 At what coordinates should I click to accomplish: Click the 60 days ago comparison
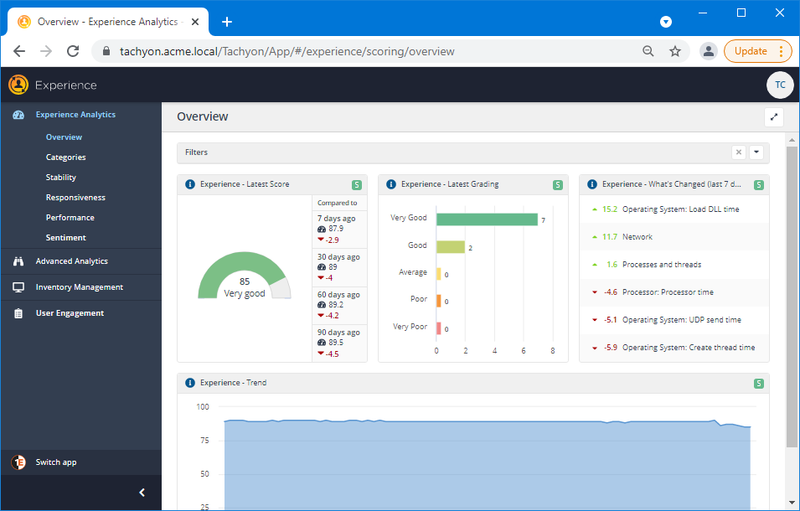[x=339, y=305]
